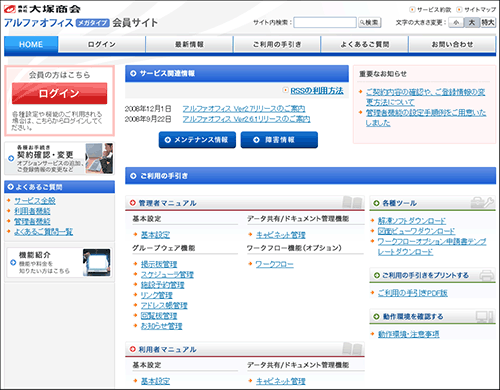Viewport: 500px width, 390px height.
Task: Open the ご利用の手引き navigation tab
Action: (x=277, y=44)
